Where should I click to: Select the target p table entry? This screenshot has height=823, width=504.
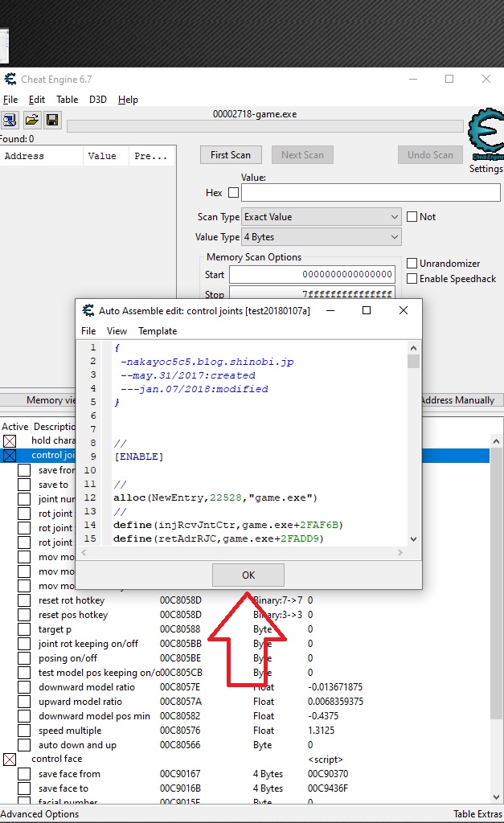(55, 629)
